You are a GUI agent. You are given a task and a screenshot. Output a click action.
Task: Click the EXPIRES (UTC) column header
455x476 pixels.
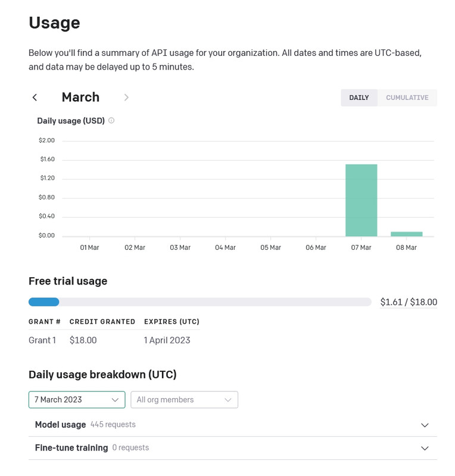tap(172, 322)
